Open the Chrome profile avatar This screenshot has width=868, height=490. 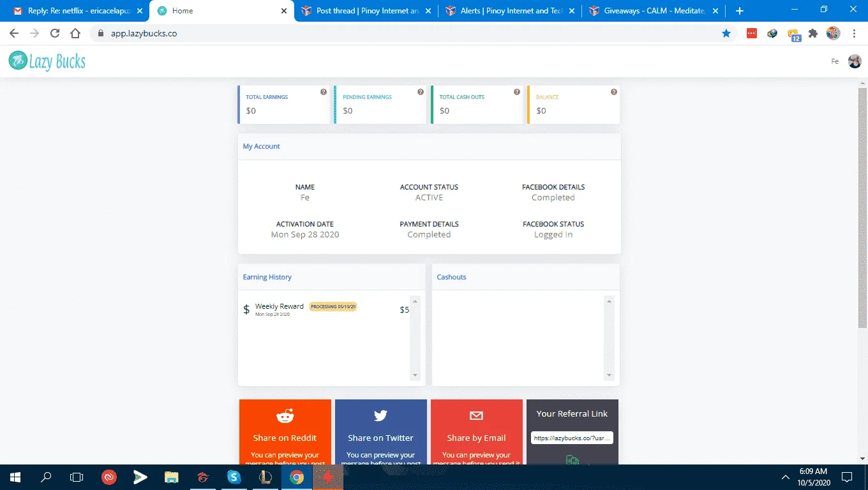point(834,33)
